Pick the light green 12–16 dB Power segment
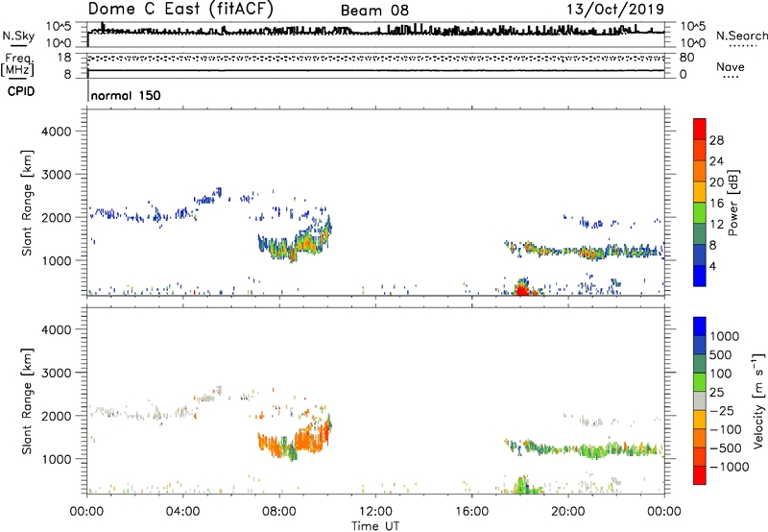Image resolution: width=768 pixels, height=532 pixels. tap(700, 213)
